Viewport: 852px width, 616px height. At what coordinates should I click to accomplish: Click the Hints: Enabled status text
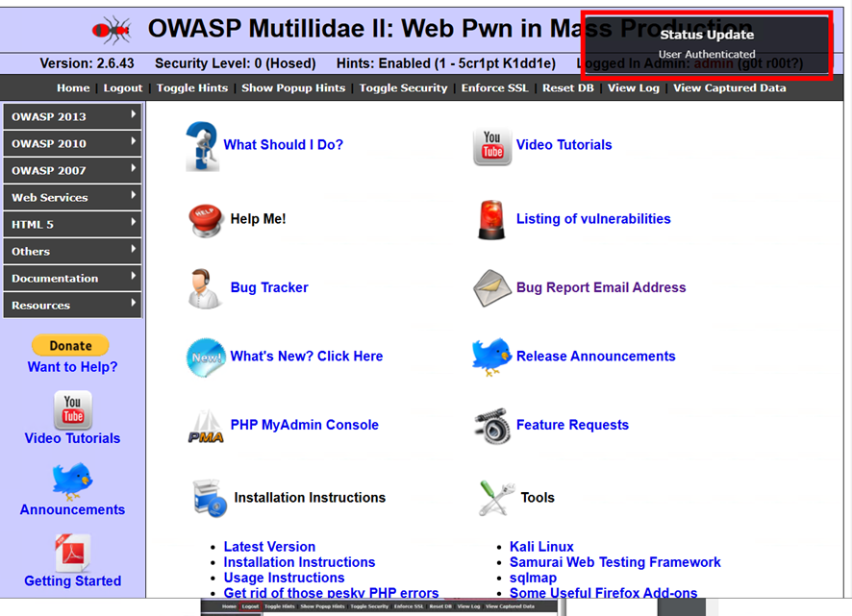pyautogui.click(x=446, y=63)
